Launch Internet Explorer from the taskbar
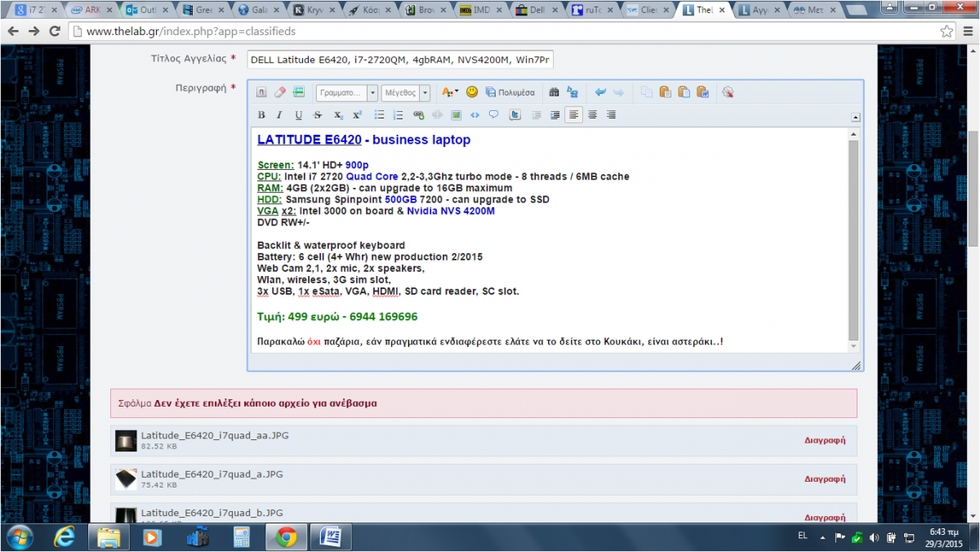980x552 pixels. coord(65,537)
